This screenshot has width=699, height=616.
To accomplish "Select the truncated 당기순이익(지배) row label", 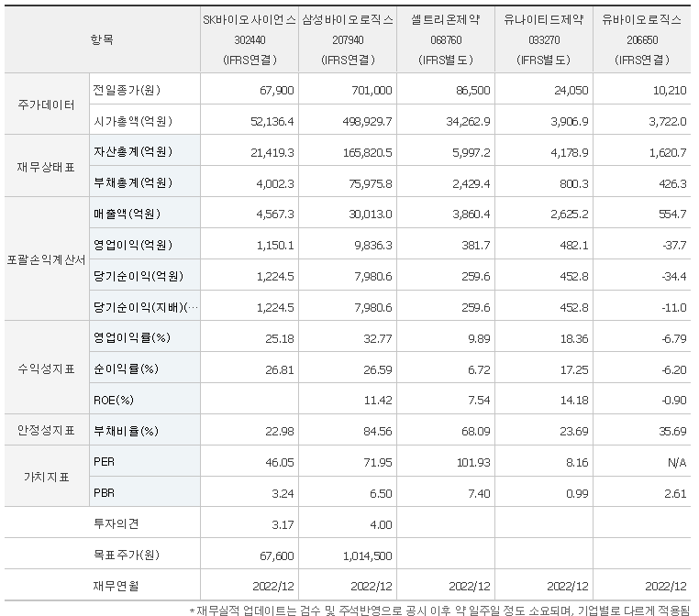I will [145, 307].
